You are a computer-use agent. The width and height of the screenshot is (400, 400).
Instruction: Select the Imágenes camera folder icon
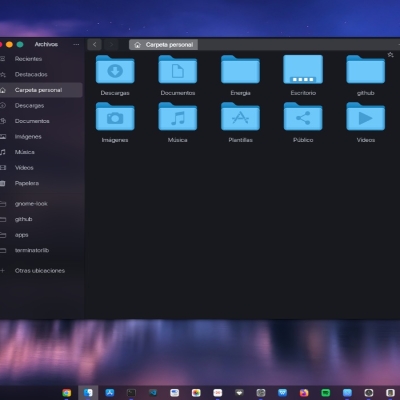[115, 116]
